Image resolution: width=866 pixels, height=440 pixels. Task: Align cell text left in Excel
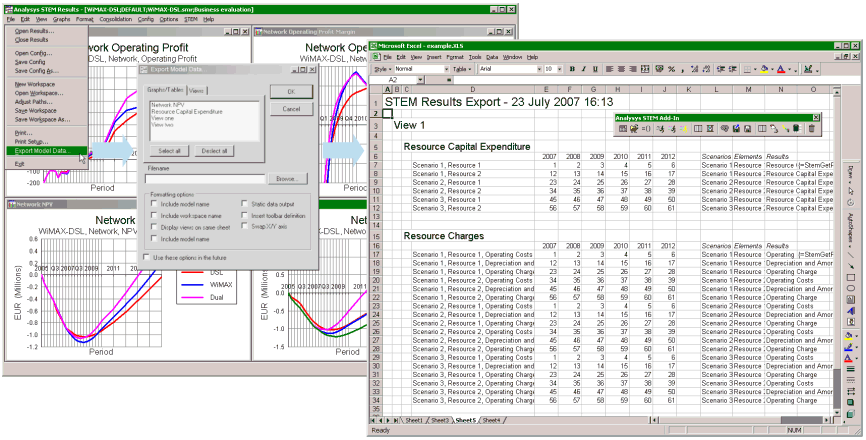pyautogui.click(x=609, y=69)
